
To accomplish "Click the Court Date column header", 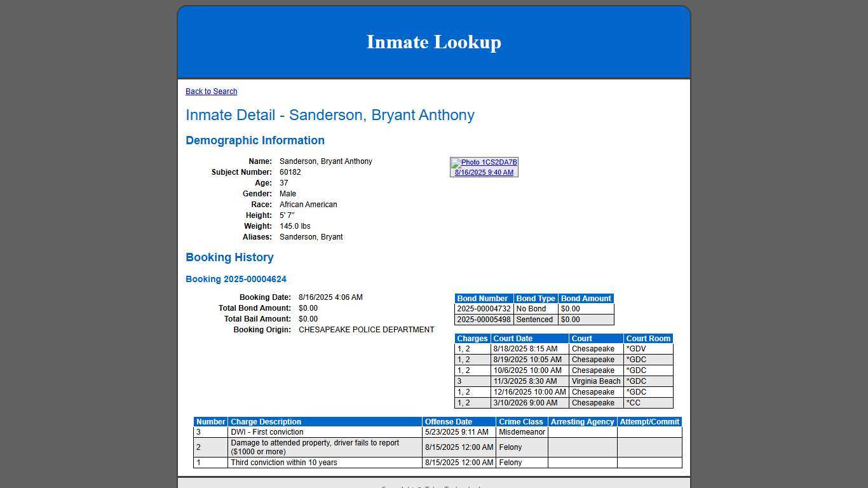I will pos(513,338).
